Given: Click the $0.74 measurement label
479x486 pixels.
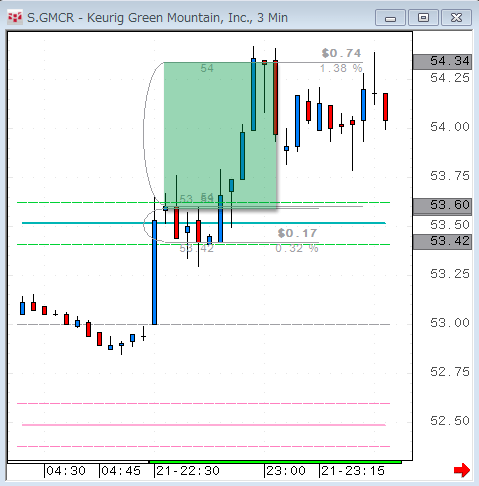Looking at the screenshot, I should tap(341, 53).
